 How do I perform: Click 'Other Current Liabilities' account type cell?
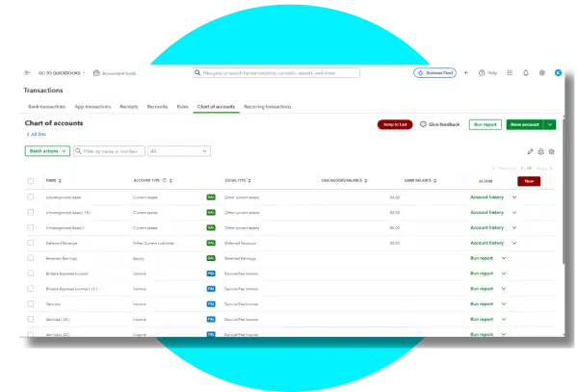(x=154, y=243)
